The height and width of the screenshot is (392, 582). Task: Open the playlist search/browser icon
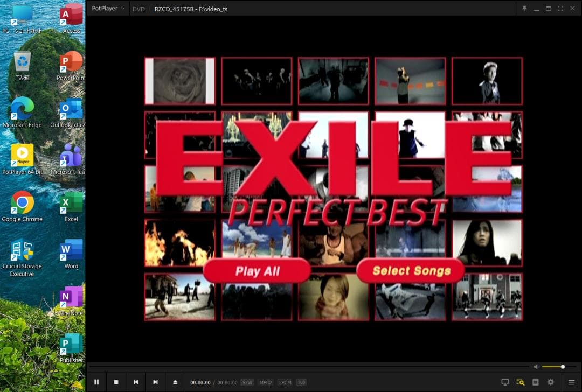pos(520,382)
